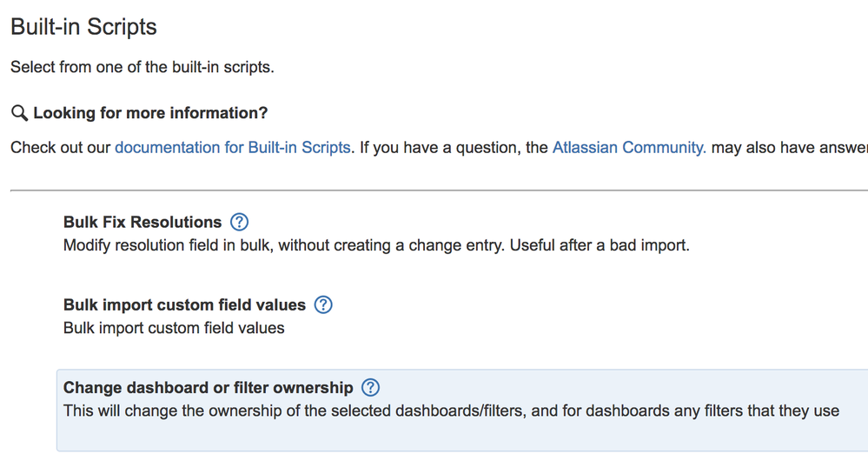
Task: Click the highlighted blue script row background
Action: pyautogui.click(x=608, y=435)
